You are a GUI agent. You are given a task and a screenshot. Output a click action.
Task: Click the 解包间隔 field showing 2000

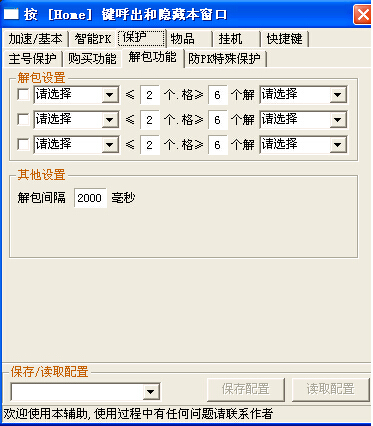click(90, 198)
